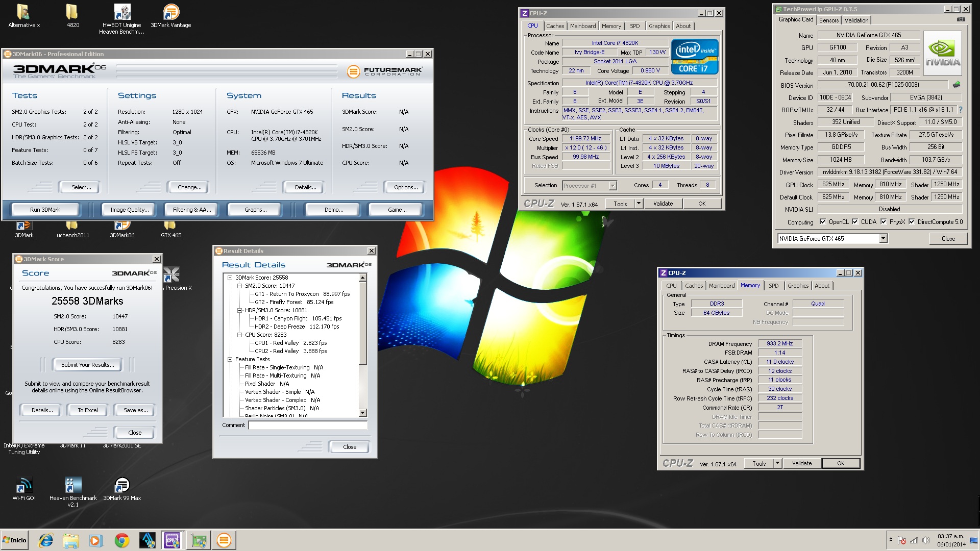Open Tools dropdown arrow in CPU-Z Memory window

(x=777, y=463)
